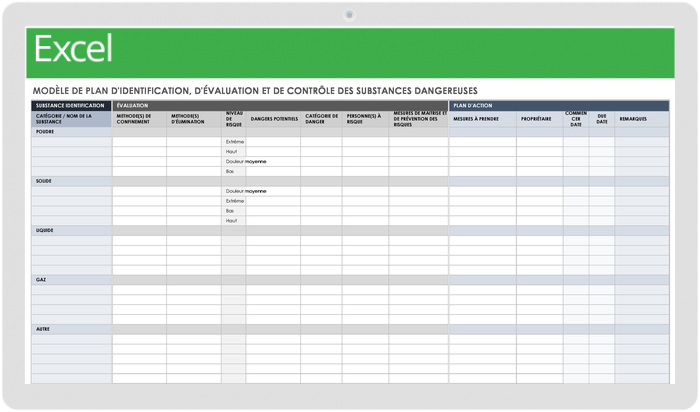Click 'Bas' risk cell under SOLIDE

point(233,211)
